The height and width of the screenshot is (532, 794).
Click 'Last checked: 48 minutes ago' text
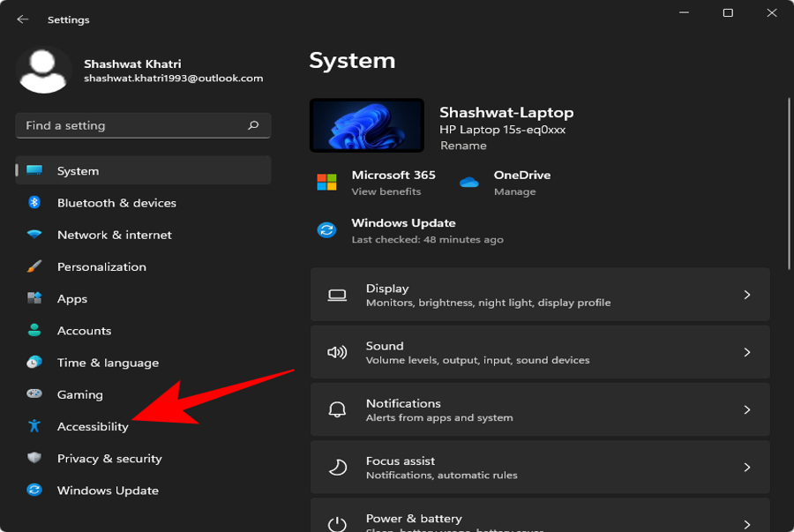click(x=427, y=239)
